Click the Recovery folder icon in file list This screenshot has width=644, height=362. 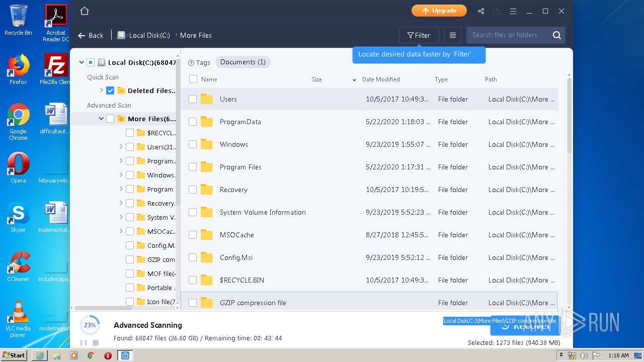click(x=207, y=190)
